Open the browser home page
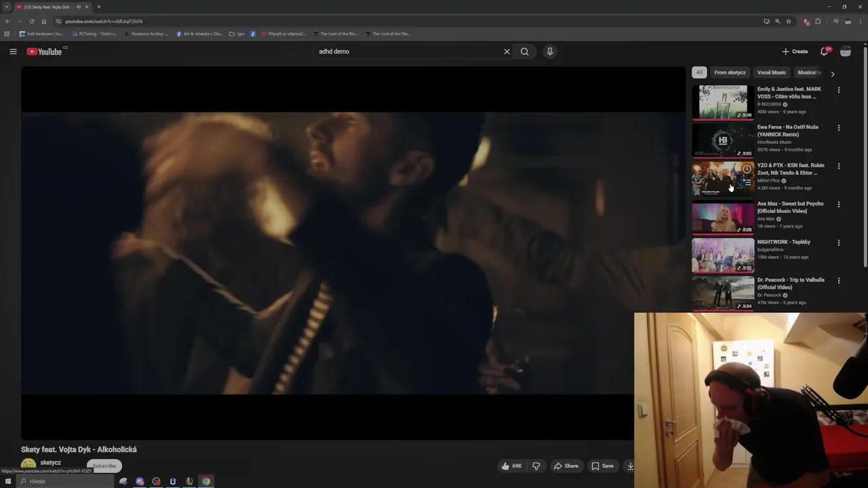Screen dimensions: 868x488 point(44,21)
